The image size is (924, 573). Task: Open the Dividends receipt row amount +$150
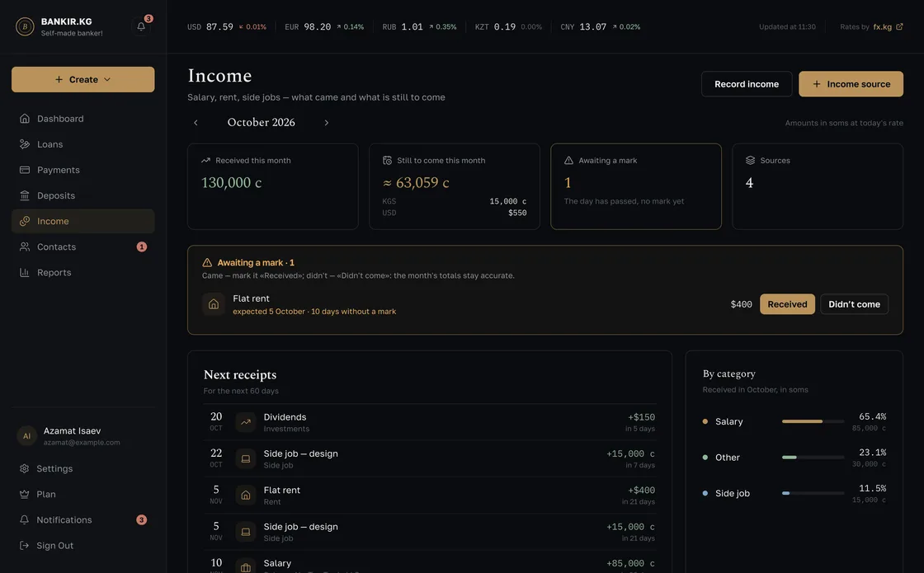641,417
